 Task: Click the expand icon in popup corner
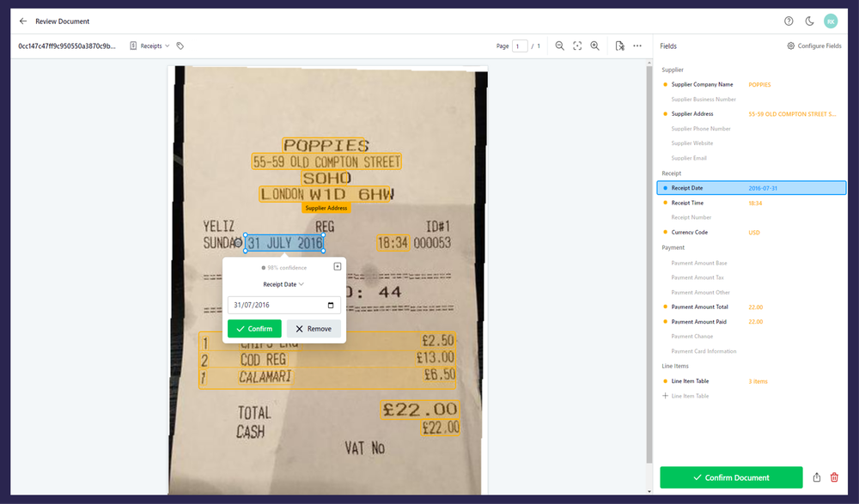338,266
